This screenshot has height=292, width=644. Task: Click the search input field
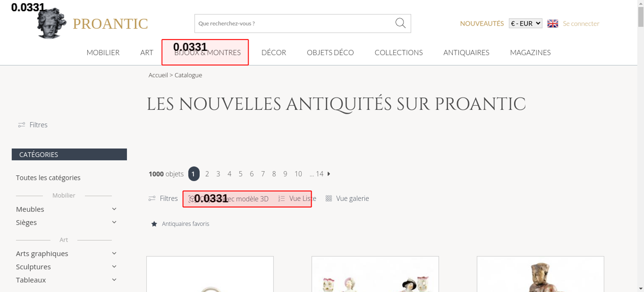(293, 23)
